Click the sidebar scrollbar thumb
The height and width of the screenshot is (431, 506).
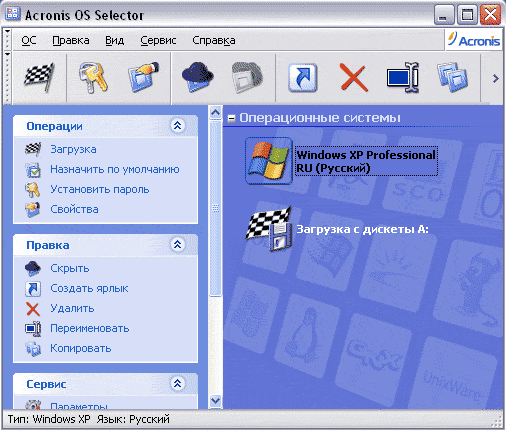point(216,208)
